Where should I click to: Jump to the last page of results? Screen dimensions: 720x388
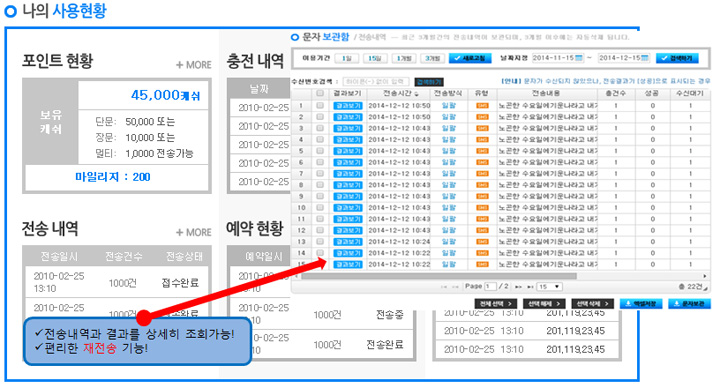click(x=530, y=287)
